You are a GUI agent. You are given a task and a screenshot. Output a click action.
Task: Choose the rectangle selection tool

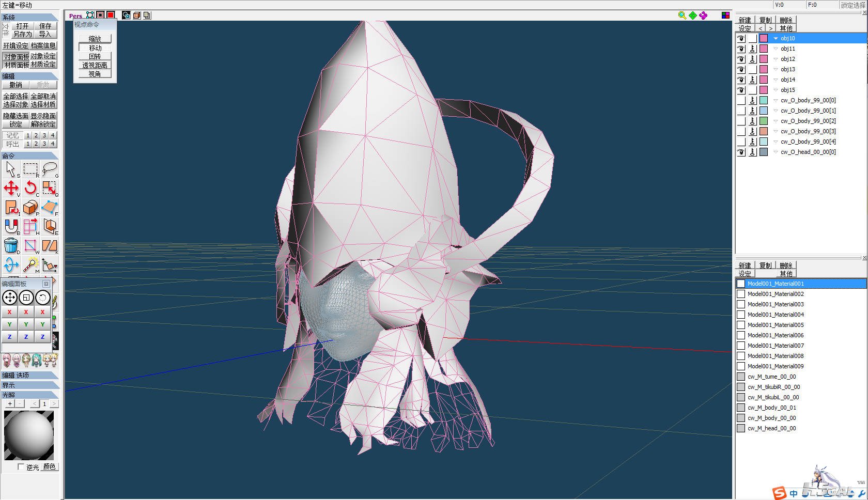[30, 169]
